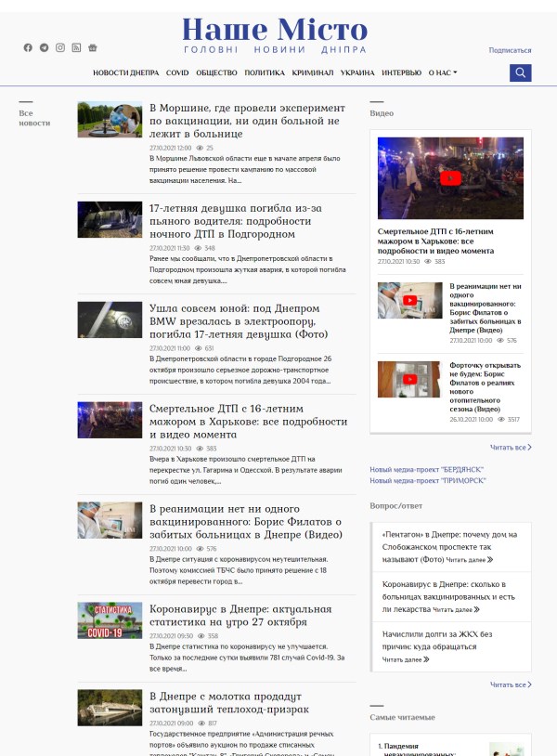The height and width of the screenshot is (756, 557).
Task: Open the 'КРИМИНАЛ' menu section
Action: coord(313,72)
